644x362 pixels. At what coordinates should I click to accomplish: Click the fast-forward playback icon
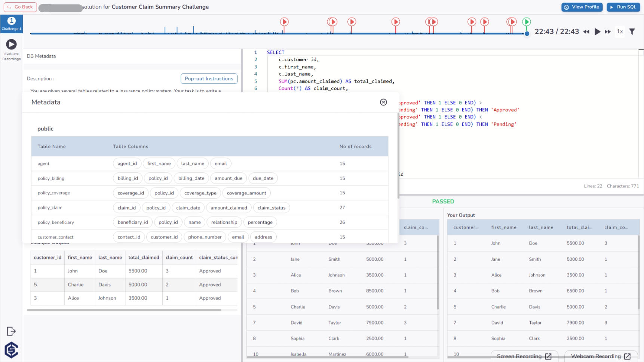(x=607, y=32)
